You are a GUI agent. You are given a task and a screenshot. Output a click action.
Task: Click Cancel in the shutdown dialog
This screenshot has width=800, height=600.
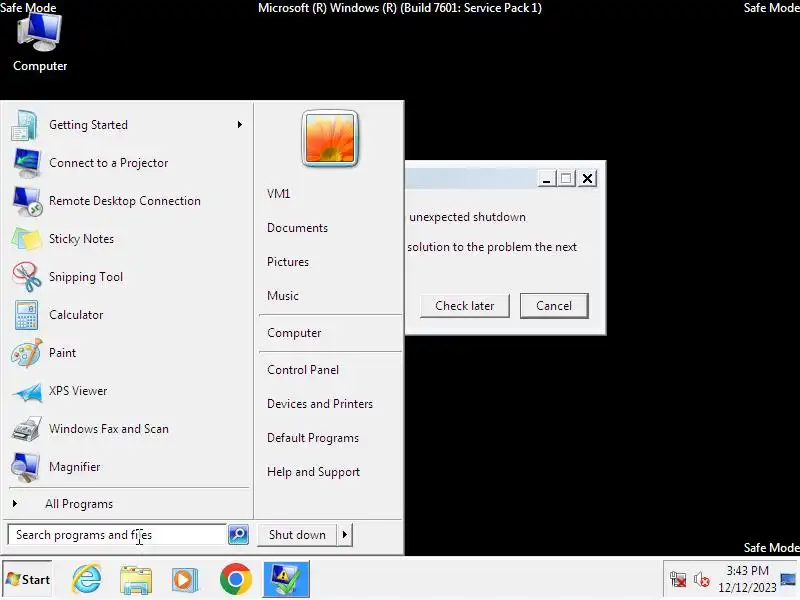(554, 306)
